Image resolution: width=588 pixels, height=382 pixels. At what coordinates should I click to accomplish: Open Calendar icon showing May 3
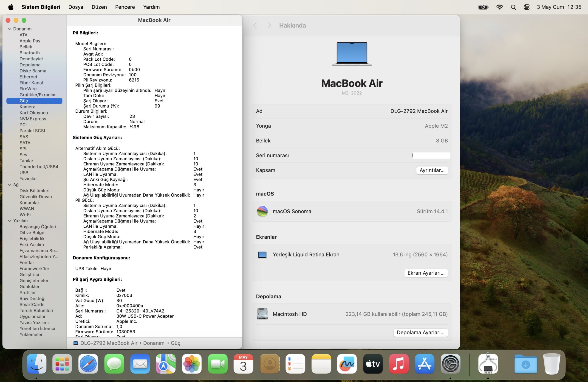(x=243, y=364)
